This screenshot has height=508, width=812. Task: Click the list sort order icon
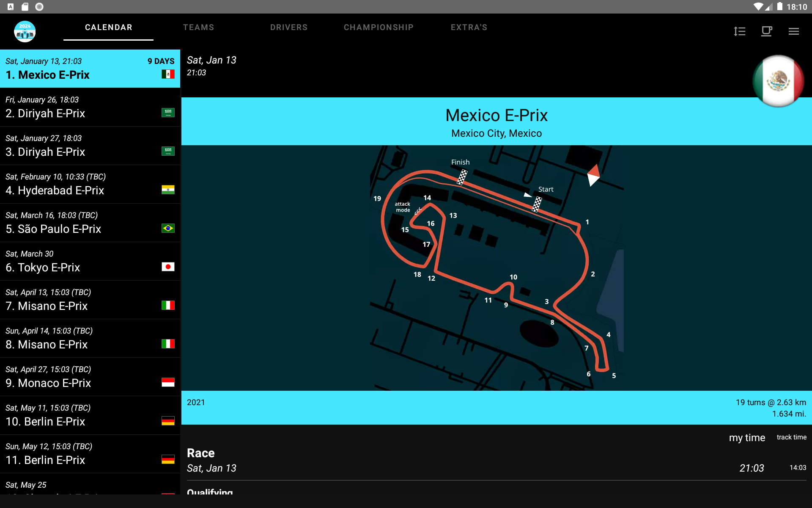coord(739,31)
